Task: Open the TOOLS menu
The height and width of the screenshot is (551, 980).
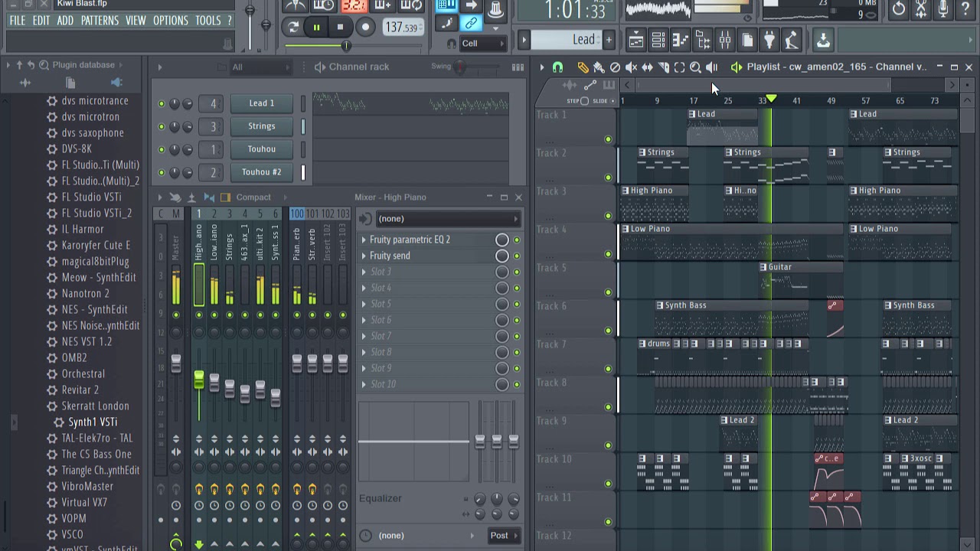Action: pos(207,21)
